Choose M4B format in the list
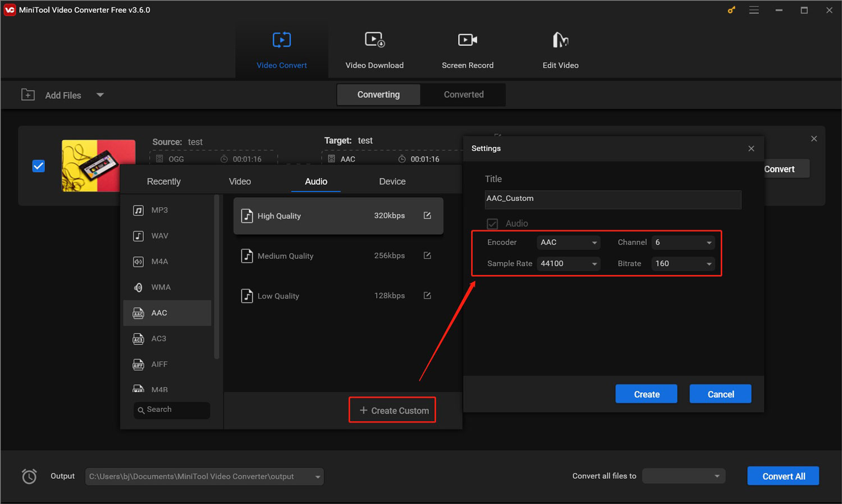842x504 pixels. click(x=167, y=388)
